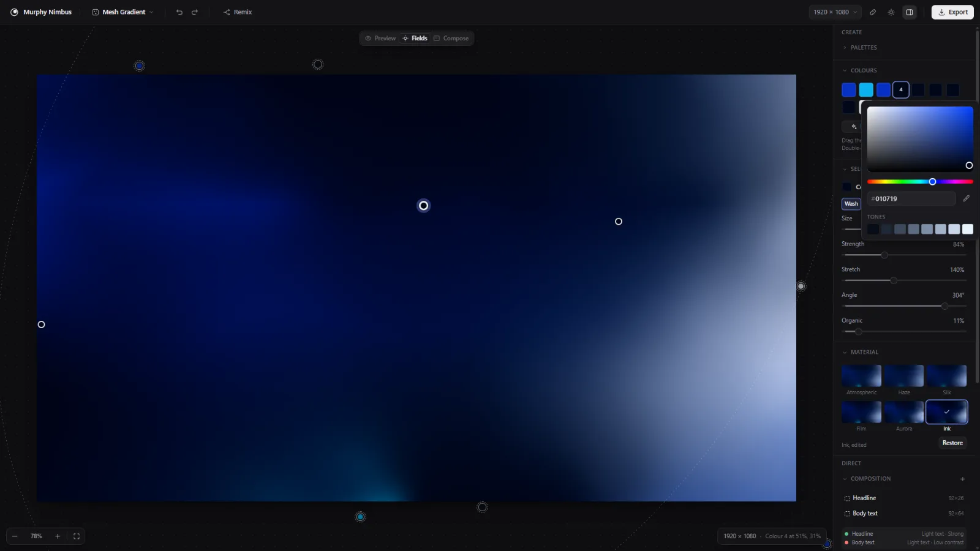Zoom out using the minus icon
Viewport: 980px width, 551px height.
pos(15,536)
